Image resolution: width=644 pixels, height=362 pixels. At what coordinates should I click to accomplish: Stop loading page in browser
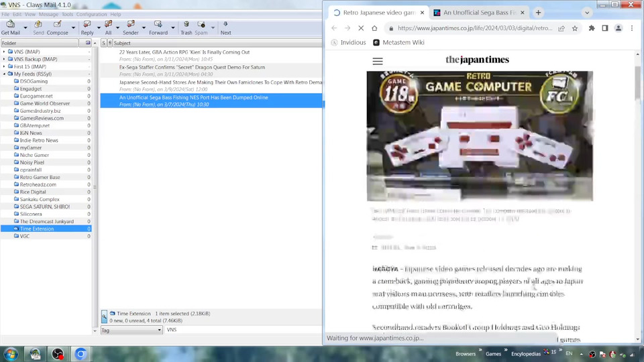click(x=361, y=28)
